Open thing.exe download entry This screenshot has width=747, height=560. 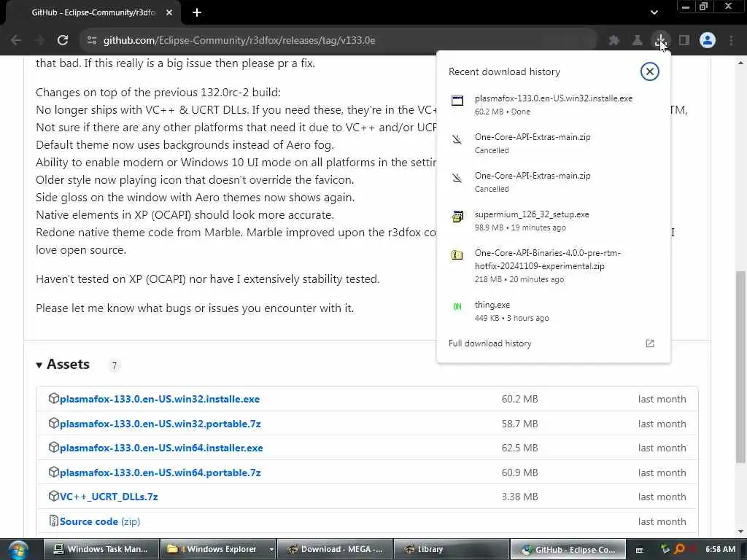553,311
